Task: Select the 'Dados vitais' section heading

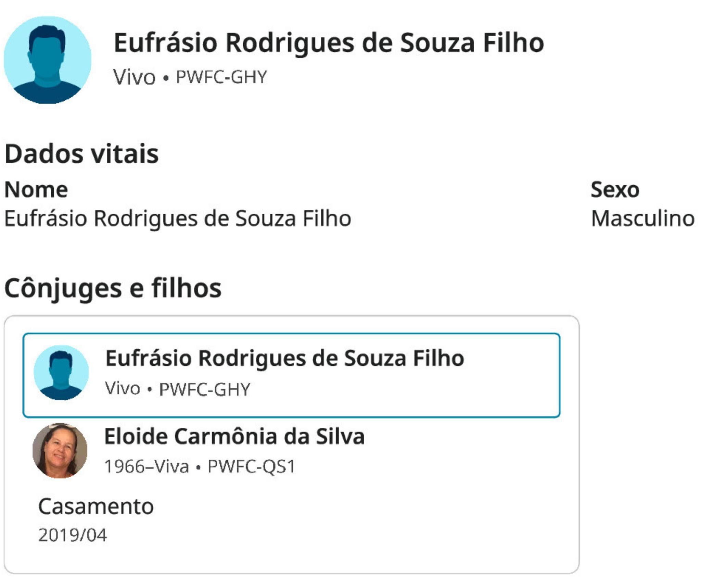Action: [81, 153]
